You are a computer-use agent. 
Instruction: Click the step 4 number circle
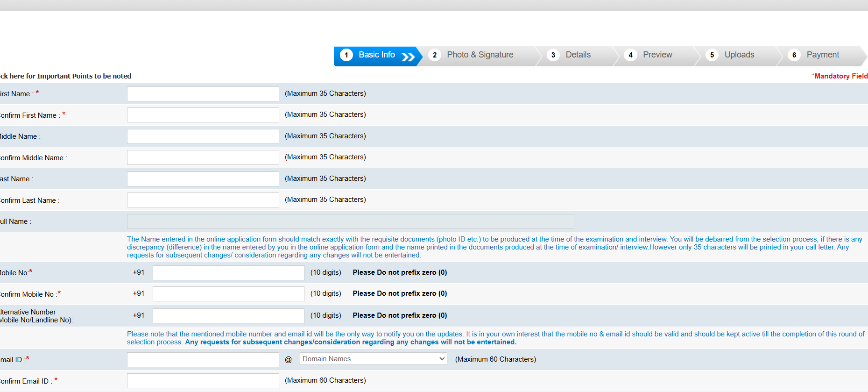(631, 55)
